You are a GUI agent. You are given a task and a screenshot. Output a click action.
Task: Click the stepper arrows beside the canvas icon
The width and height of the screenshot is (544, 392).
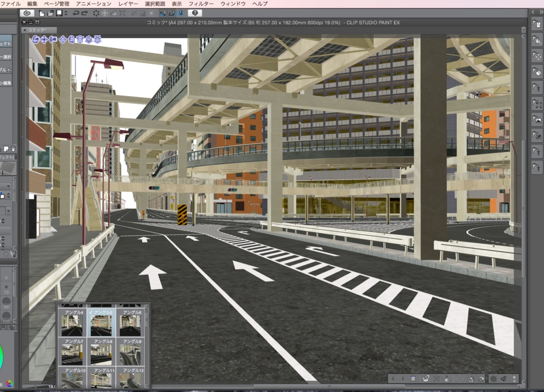65,13
